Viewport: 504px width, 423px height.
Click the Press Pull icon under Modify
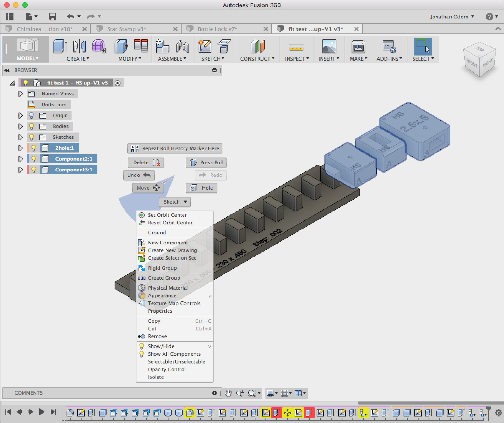point(121,46)
